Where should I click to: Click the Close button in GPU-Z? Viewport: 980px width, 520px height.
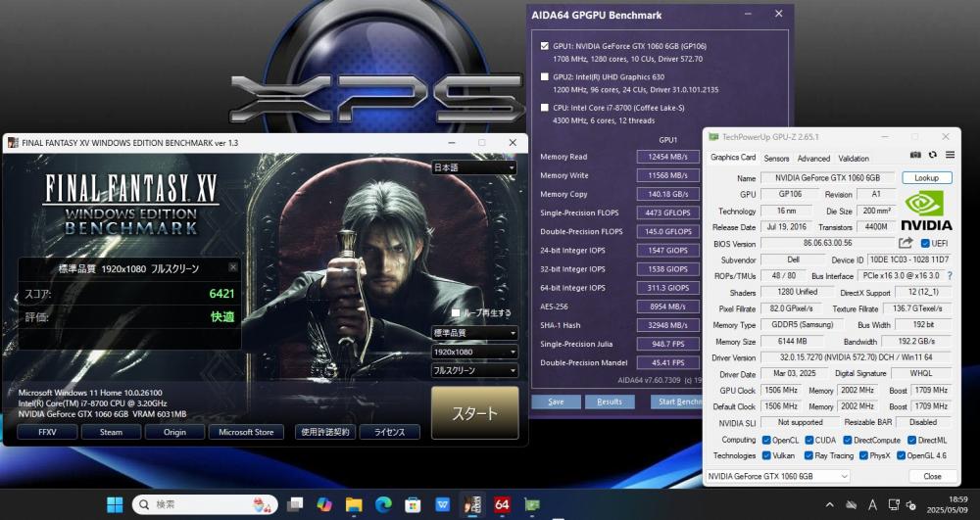tap(932, 476)
